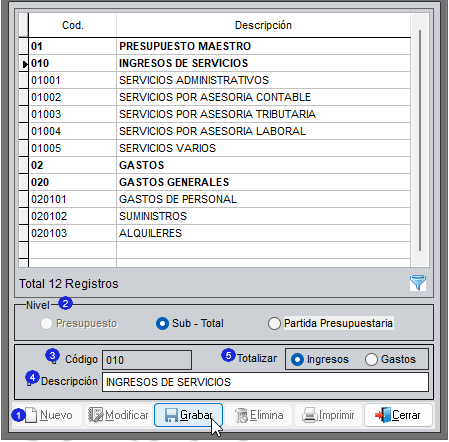Image resolution: width=449 pixels, height=442 pixels.
Task: Select the Ingresos radio button
Action: point(320,359)
